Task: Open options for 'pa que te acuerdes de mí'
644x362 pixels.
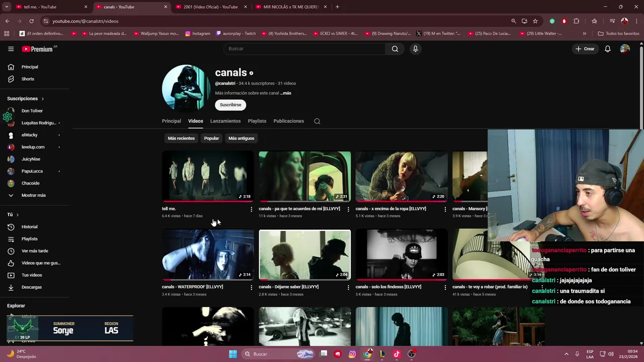Action: 348,209
